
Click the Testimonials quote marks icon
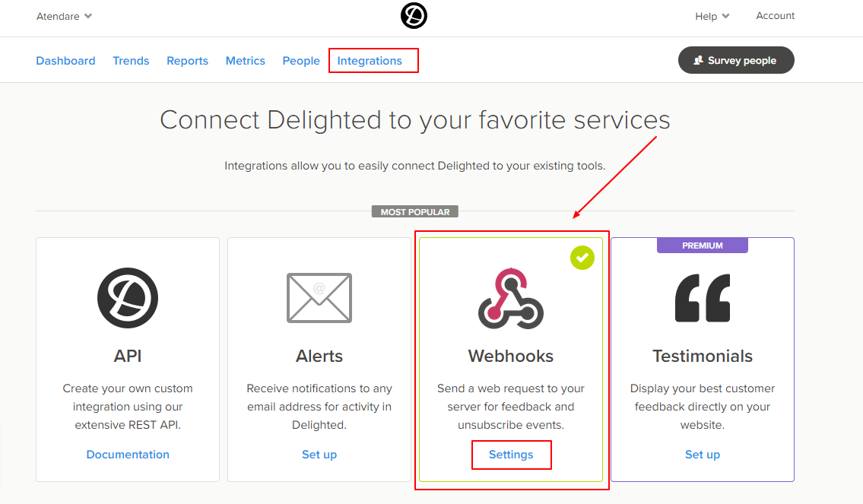coord(703,298)
